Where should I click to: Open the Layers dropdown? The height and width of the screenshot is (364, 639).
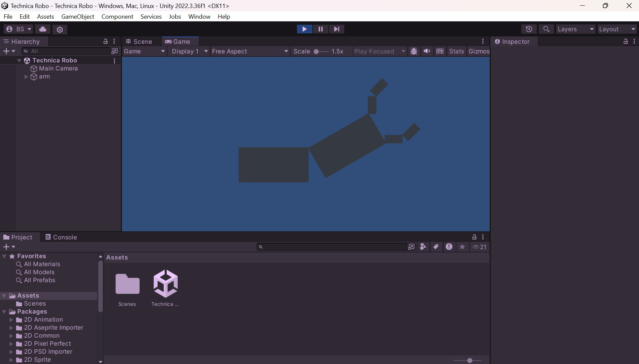click(576, 29)
